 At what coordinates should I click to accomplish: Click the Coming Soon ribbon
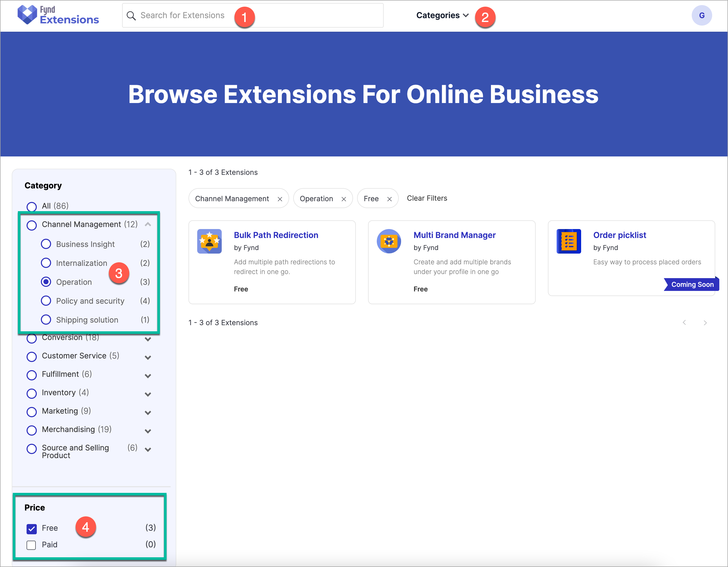tap(691, 284)
